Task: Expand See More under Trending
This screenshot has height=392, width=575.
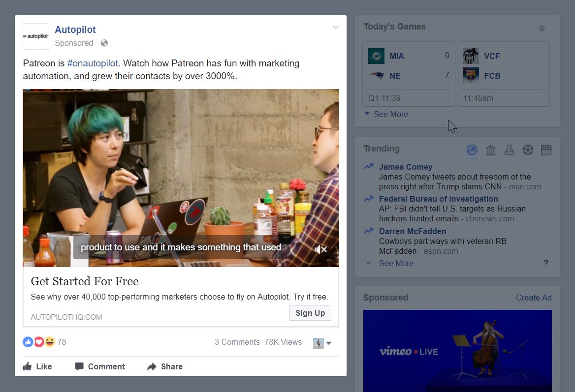Action: [396, 264]
